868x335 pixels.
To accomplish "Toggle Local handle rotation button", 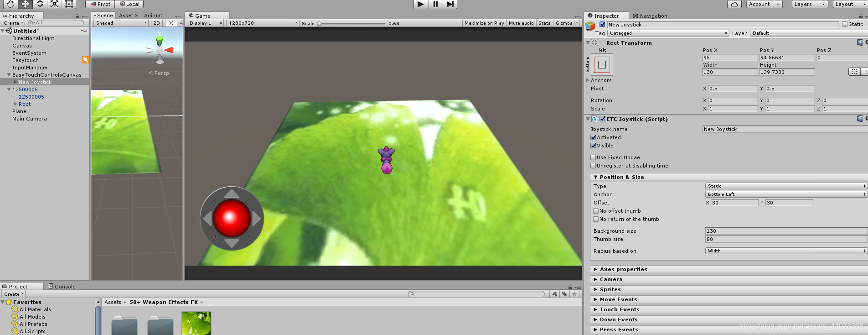I will click(x=129, y=4).
